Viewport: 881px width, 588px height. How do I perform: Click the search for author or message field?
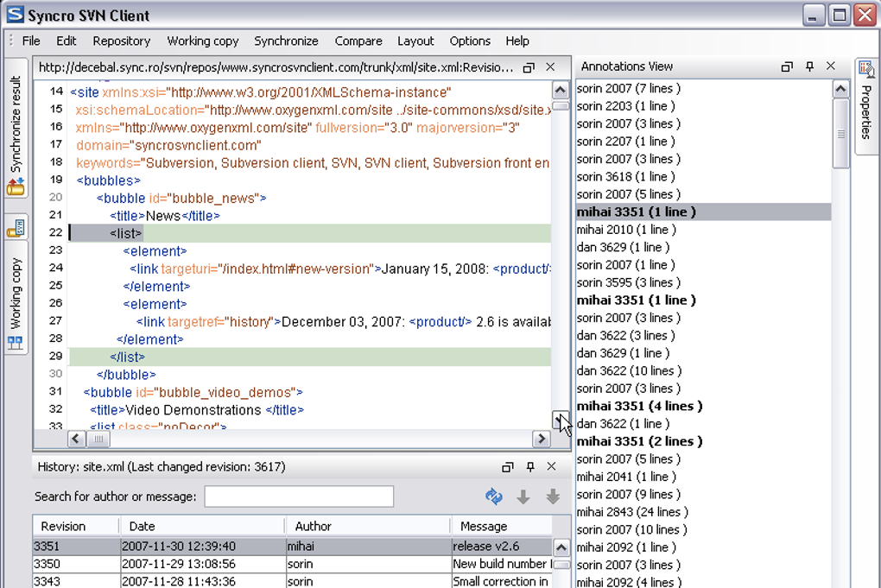coord(299,496)
